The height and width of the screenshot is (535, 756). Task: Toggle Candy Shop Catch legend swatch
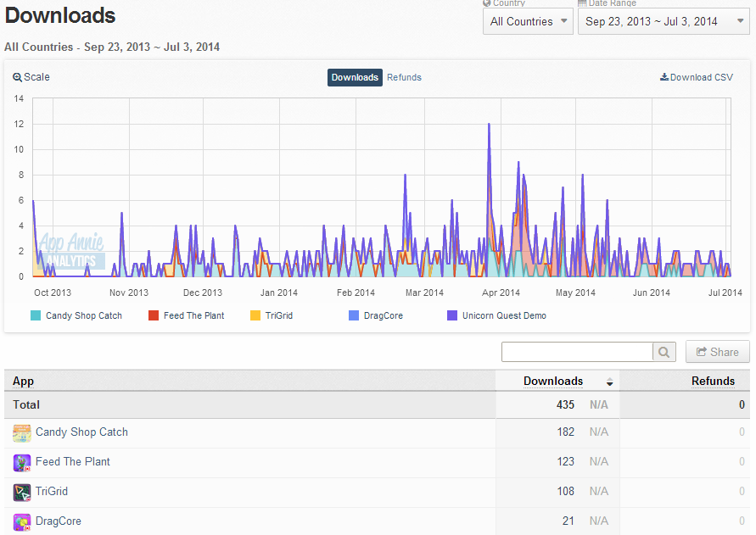pos(35,315)
